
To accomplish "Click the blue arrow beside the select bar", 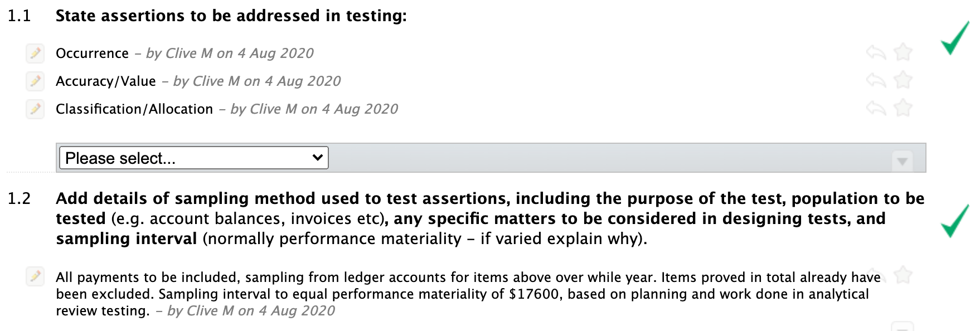I will tap(903, 161).
